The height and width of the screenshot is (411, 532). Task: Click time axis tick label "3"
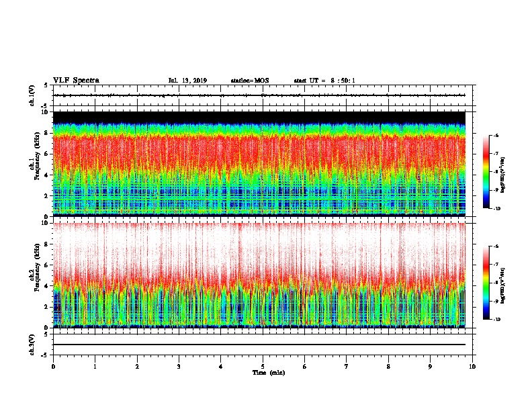[x=179, y=367]
